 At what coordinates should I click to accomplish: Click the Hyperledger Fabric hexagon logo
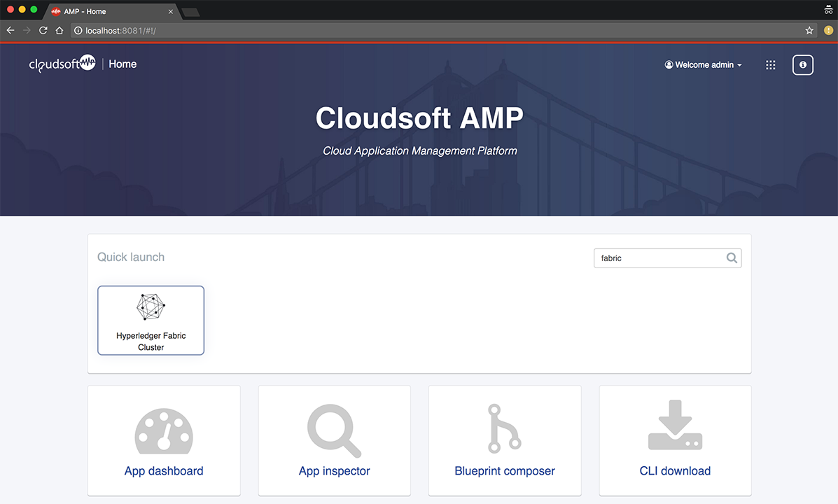click(x=151, y=307)
